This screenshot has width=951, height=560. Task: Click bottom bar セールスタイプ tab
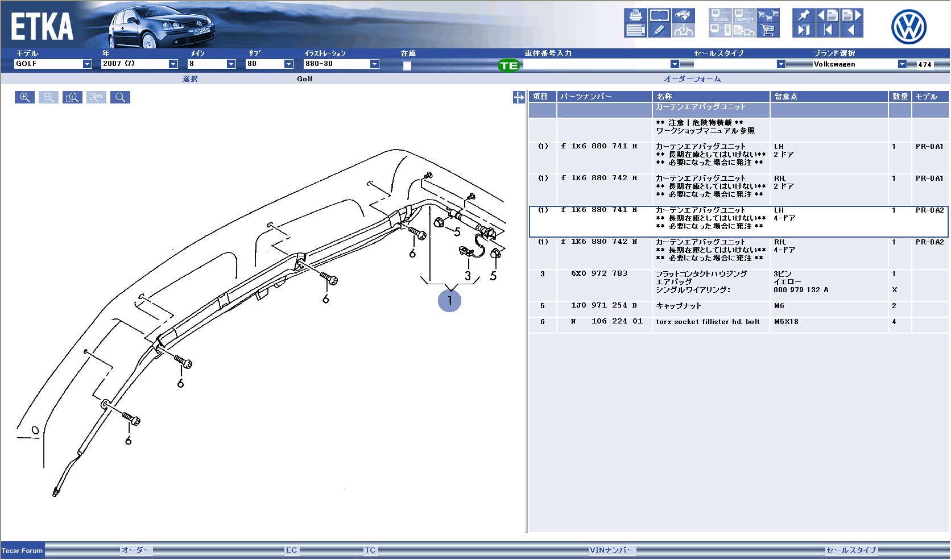pyautogui.click(x=851, y=550)
